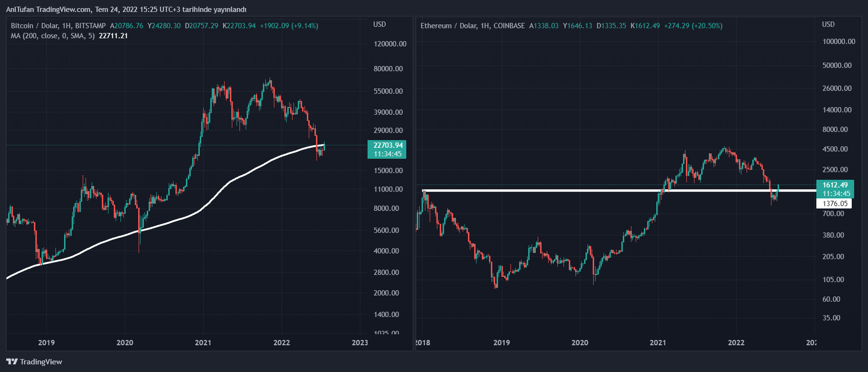Image resolution: width=868 pixels, height=372 pixels.
Task: Click the 2500.00 level on Ethereum price axis
Action: pyautogui.click(x=835, y=170)
